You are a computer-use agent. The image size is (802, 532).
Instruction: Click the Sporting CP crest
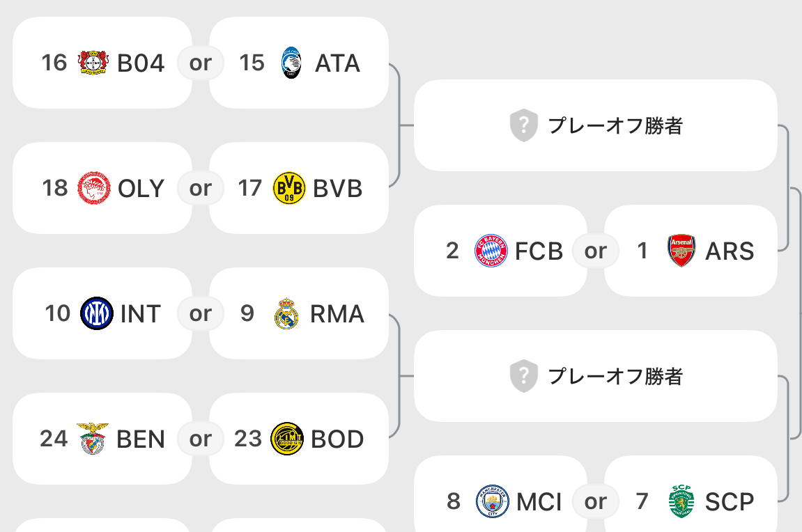(x=681, y=501)
